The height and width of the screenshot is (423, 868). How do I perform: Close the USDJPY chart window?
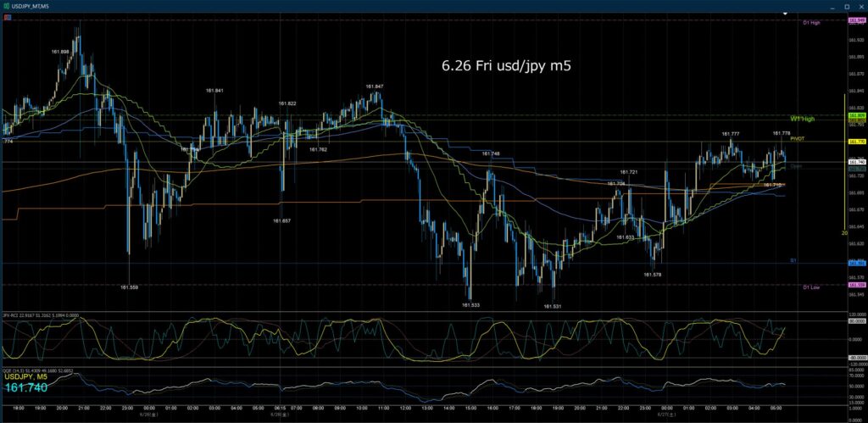(861, 6)
